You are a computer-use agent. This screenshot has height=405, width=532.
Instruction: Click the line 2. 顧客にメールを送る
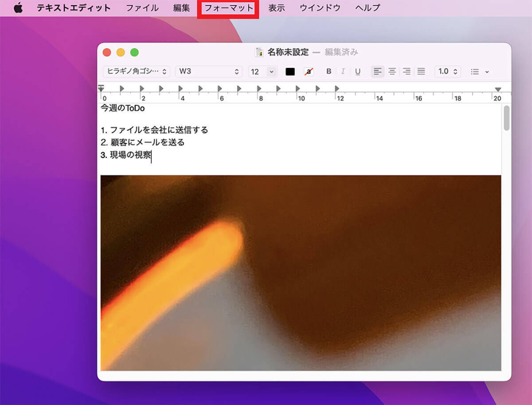pos(142,143)
